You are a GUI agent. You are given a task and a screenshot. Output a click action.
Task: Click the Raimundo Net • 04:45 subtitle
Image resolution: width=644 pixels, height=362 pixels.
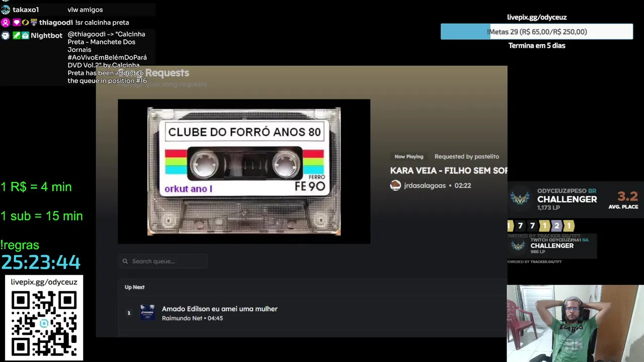coord(192,318)
